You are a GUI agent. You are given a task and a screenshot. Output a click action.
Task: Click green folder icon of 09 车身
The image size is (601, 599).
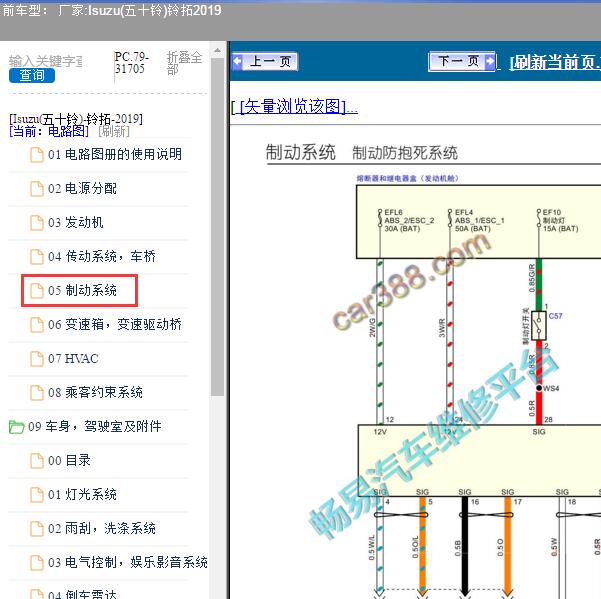(x=16, y=427)
